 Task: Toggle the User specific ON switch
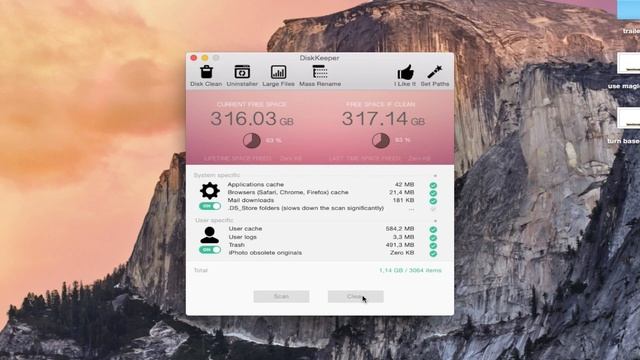click(x=210, y=249)
